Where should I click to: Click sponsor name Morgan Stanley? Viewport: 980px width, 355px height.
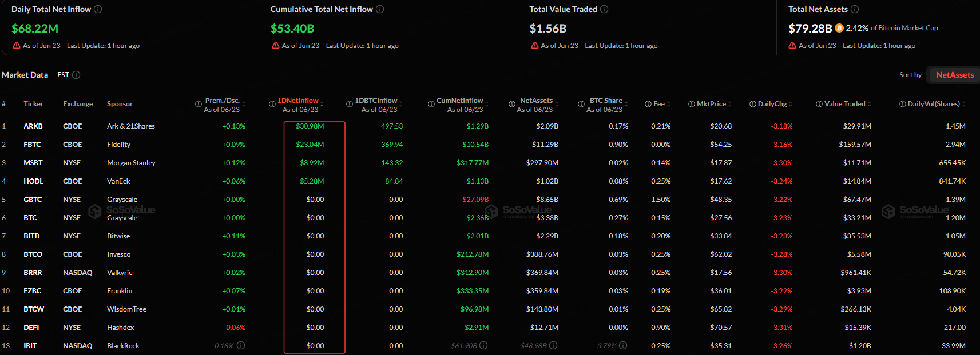[x=131, y=163]
